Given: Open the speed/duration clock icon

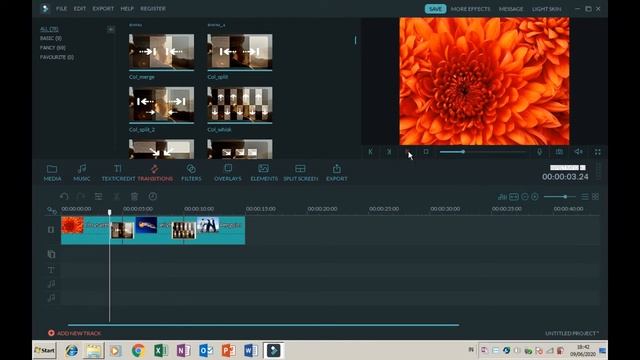Looking at the screenshot, I should (153, 196).
